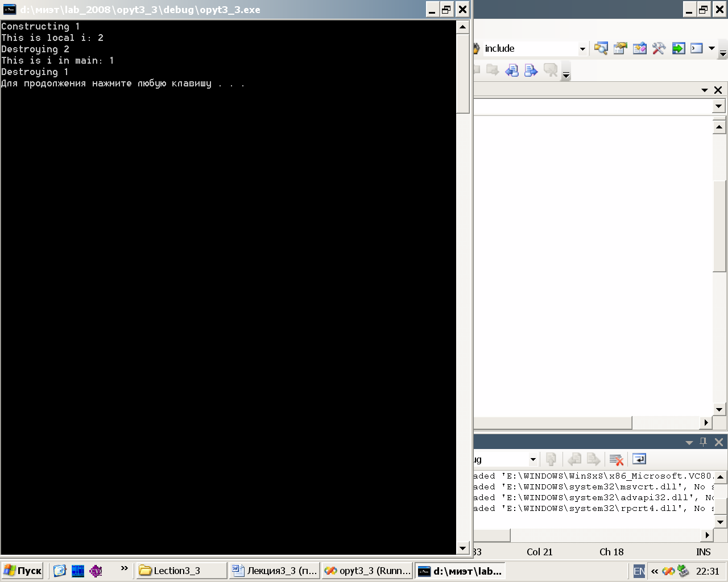Click the 'rpcrt4.dll' line in the Output panel

pyautogui.click(x=594, y=508)
